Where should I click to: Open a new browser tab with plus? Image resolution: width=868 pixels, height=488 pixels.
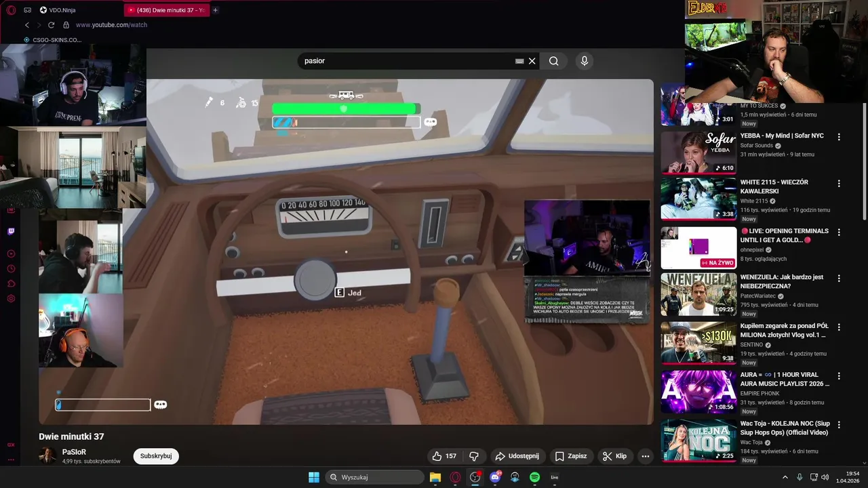point(216,10)
